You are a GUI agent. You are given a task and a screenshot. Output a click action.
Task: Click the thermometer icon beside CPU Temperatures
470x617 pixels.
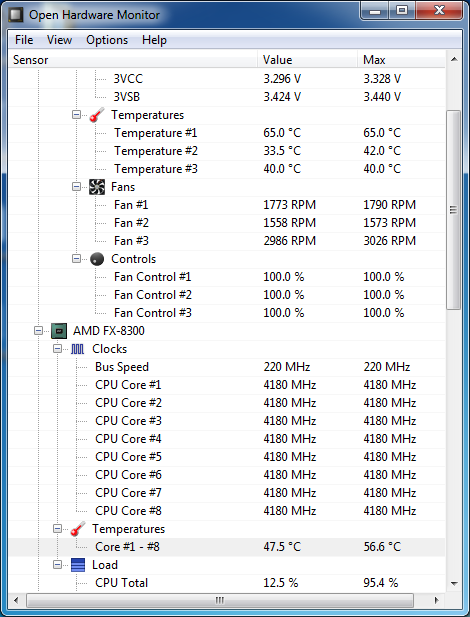[78, 529]
